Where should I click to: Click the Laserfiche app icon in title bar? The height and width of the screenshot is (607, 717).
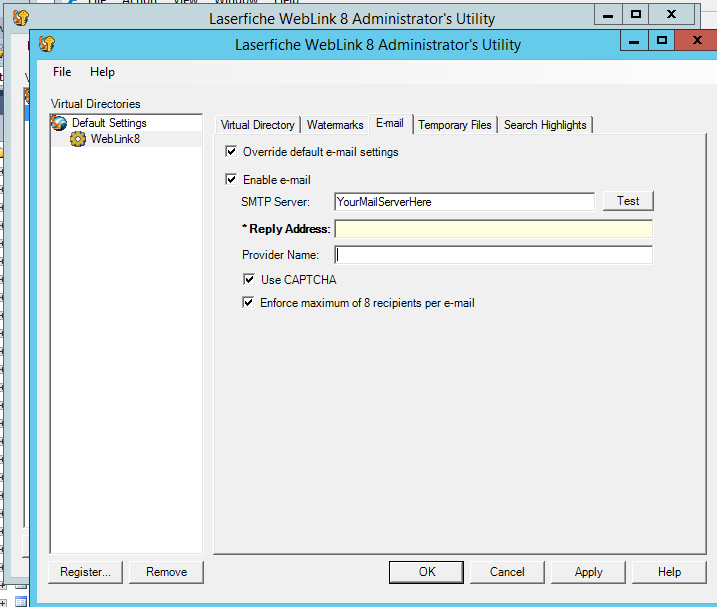click(46, 44)
